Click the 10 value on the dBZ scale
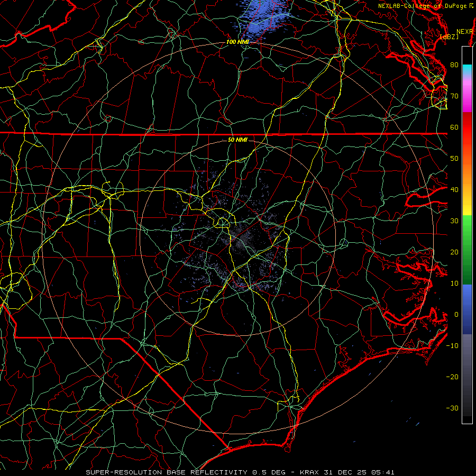 (x=454, y=283)
